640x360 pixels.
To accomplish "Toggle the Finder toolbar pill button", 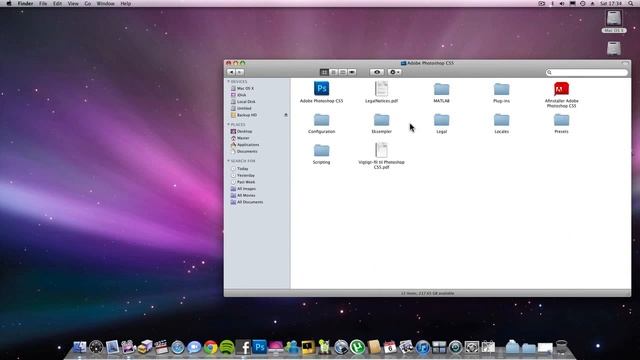I will (x=625, y=63).
